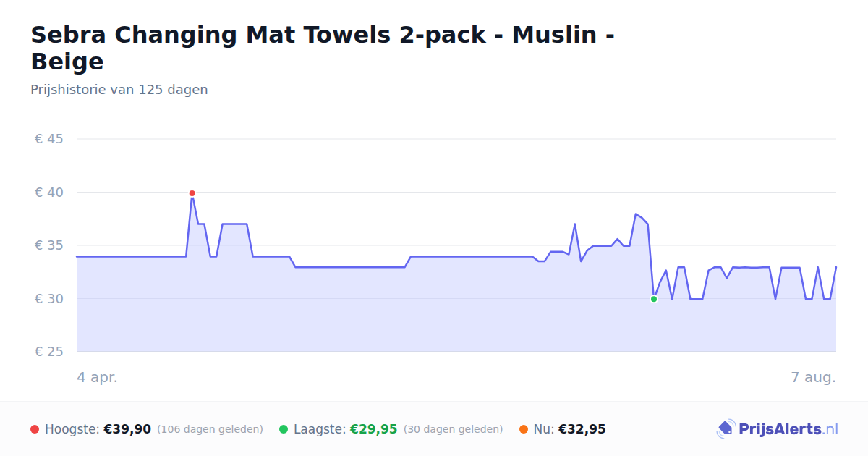Image resolution: width=868 pixels, height=456 pixels.
Task: Select the green dot beside Laagste legend
Action: [x=284, y=429]
